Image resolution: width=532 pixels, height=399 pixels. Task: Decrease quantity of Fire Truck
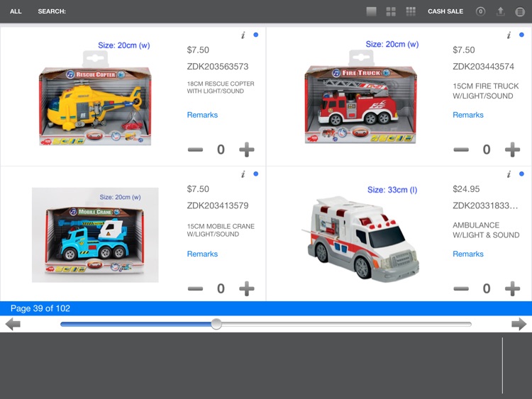(461, 150)
